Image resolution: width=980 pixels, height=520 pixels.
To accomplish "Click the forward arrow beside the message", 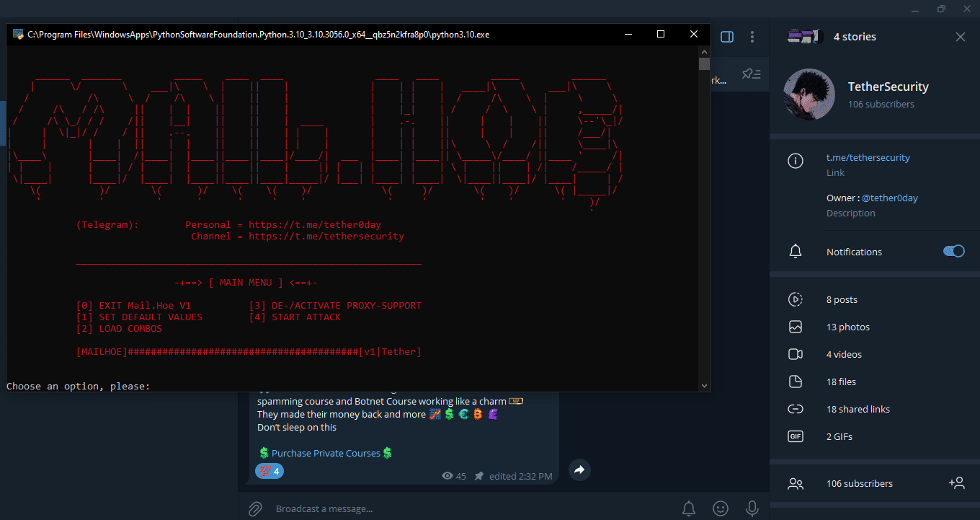I will (579, 470).
